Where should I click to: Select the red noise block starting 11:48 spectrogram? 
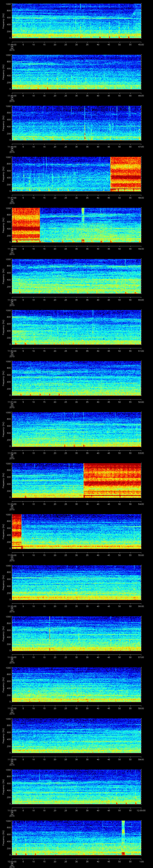pyautogui.click(x=26, y=225)
